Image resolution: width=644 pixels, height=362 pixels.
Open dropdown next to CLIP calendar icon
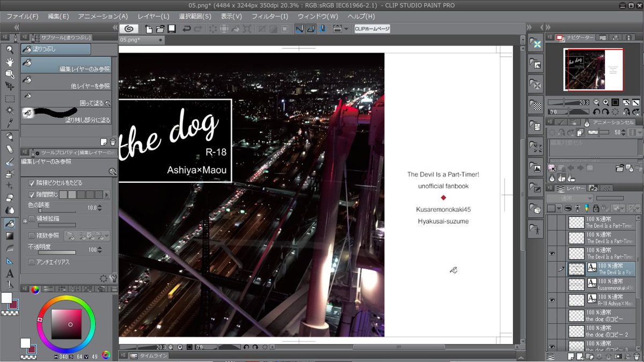tap(346, 29)
